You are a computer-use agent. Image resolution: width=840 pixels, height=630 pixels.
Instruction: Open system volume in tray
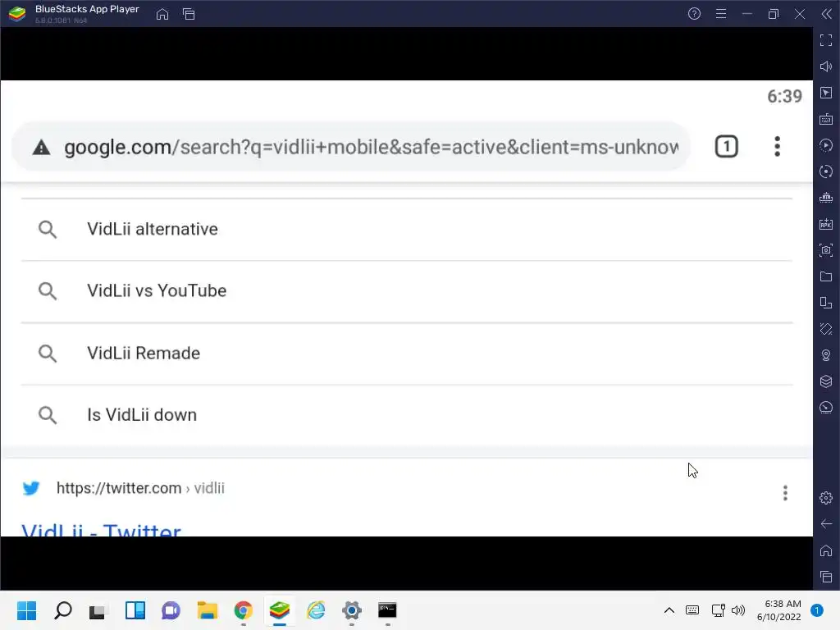[x=738, y=610]
